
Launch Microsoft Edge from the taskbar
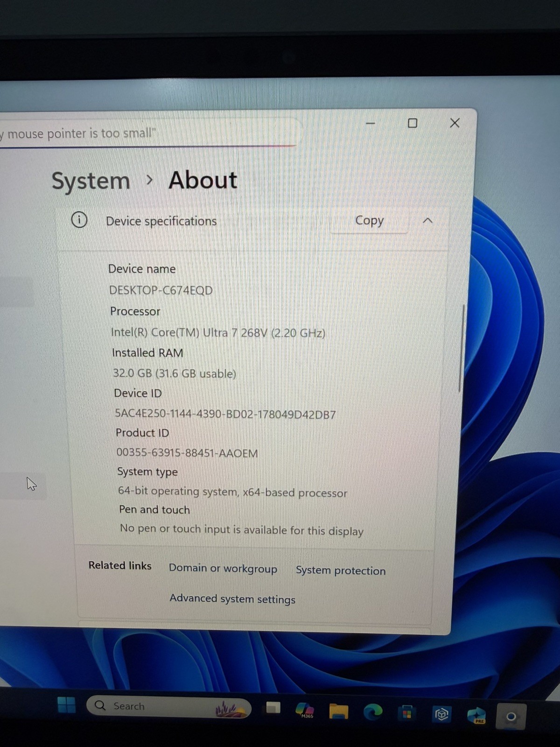373,712
